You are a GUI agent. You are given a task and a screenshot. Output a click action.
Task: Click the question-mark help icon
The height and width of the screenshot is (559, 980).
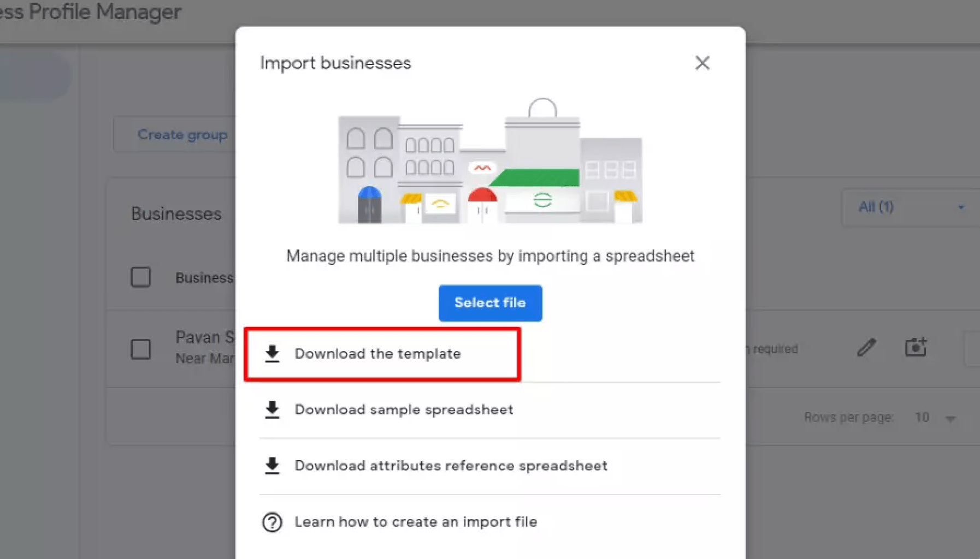click(x=272, y=522)
